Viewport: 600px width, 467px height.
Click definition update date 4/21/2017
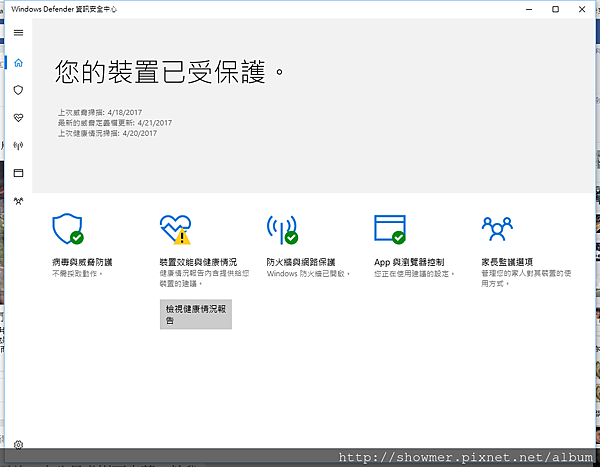[x=155, y=123]
